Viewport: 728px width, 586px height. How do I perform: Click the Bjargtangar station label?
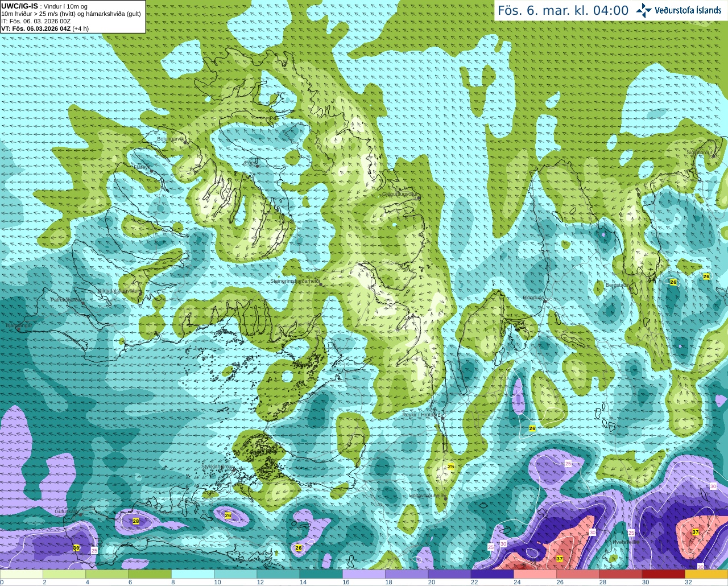tap(18, 325)
